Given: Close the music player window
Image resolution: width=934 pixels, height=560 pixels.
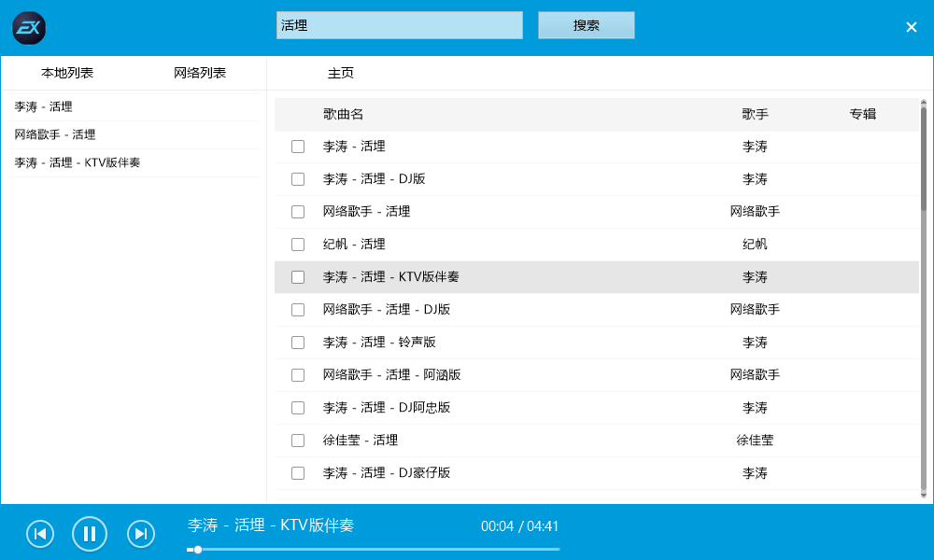Looking at the screenshot, I should pos(911,26).
